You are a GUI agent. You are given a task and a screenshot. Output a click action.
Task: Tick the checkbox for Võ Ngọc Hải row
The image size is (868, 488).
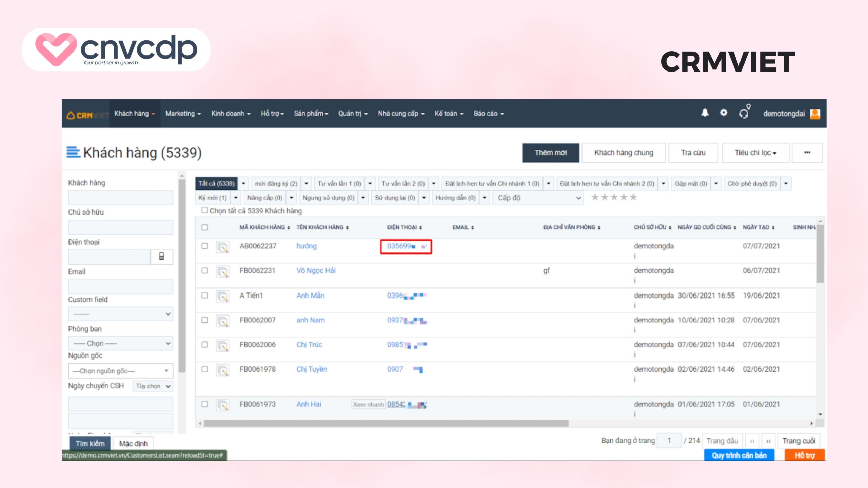(204, 270)
